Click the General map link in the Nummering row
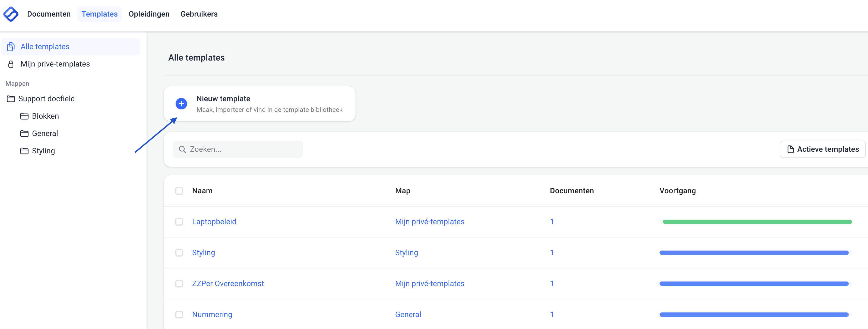The width and height of the screenshot is (868, 329). (x=408, y=315)
